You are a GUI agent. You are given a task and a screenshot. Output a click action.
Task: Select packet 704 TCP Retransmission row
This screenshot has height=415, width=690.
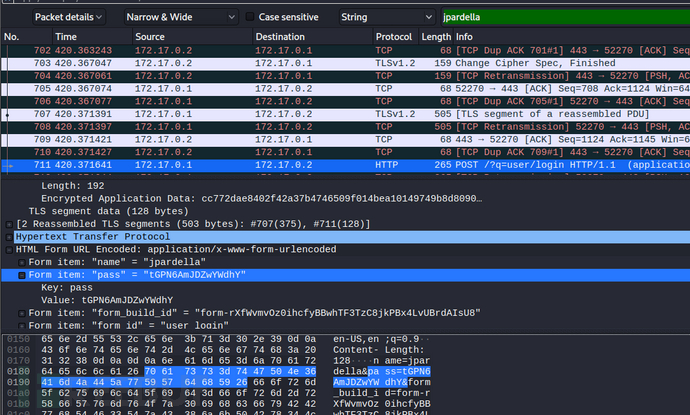[345, 76]
